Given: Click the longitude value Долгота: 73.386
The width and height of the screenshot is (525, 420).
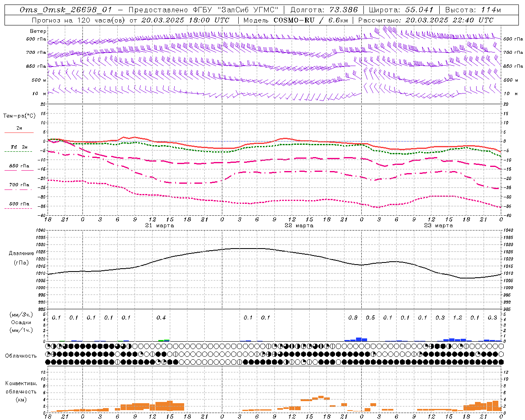Looking at the screenshot, I should (x=324, y=10).
